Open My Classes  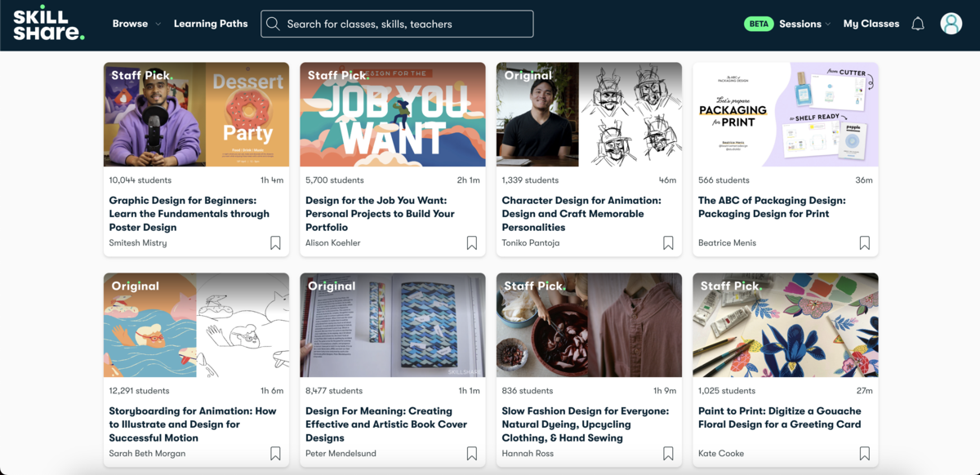tap(871, 24)
